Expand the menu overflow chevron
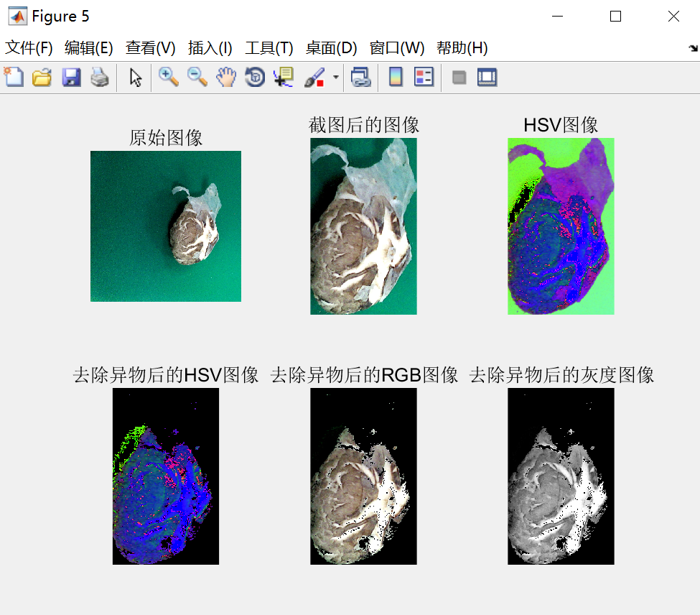 point(694,49)
